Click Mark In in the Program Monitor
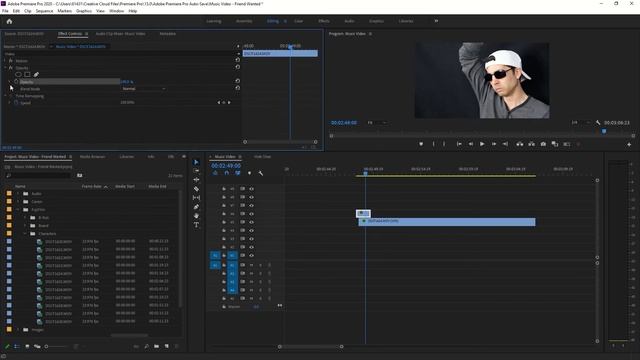This screenshot has height=360, width=640. (433, 144)
